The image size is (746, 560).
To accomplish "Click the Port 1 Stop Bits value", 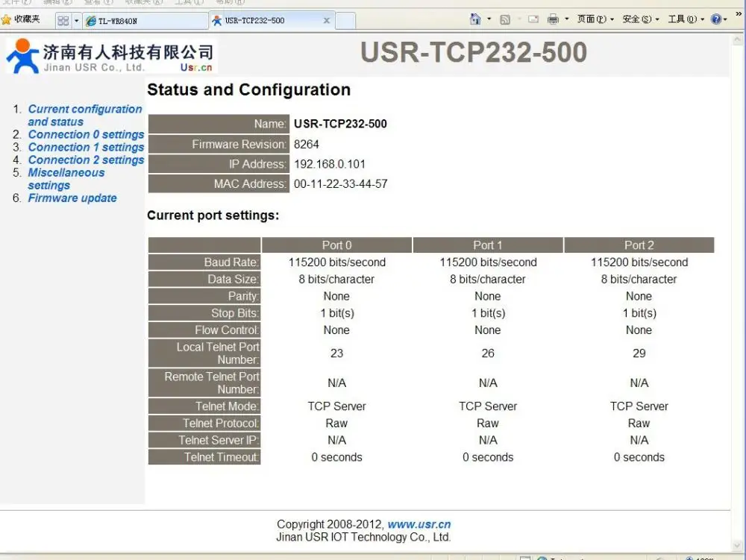I will click(x=488, y=313).
